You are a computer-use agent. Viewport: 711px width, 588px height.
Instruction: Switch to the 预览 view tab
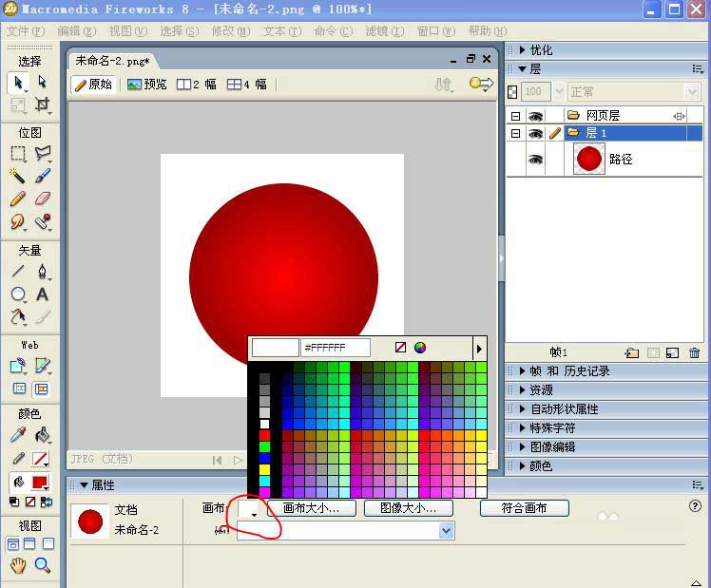[x=147, y=85]
